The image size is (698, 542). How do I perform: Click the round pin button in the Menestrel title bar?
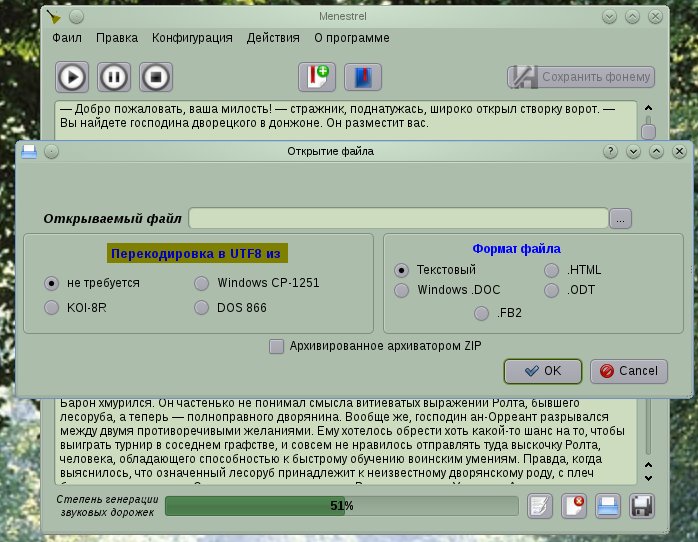click(77, 17)
